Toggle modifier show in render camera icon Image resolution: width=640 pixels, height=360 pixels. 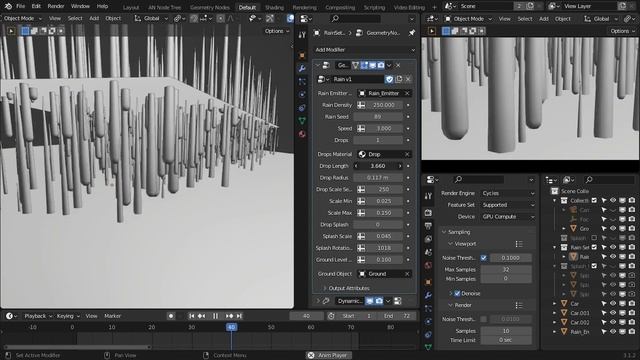pyautogui.click(x=381, y=65)
